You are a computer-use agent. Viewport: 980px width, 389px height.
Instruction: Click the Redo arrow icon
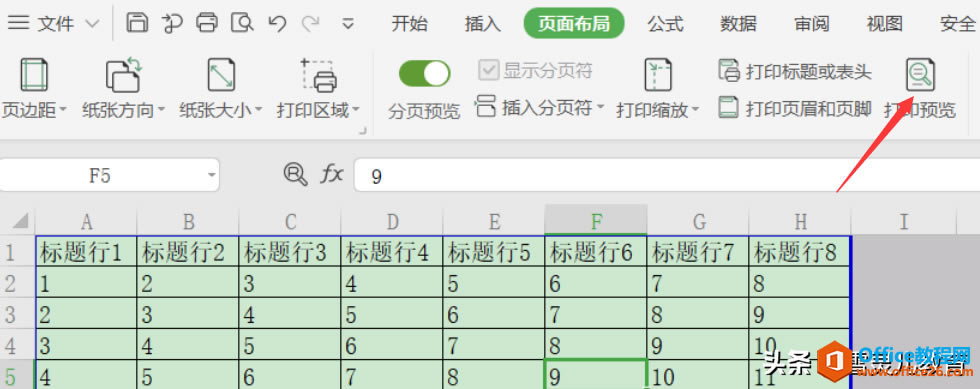310,24
